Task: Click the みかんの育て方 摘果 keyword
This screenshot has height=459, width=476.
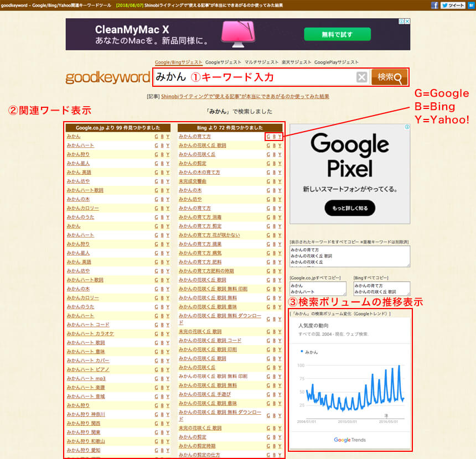Action: (x=200, y=244)
